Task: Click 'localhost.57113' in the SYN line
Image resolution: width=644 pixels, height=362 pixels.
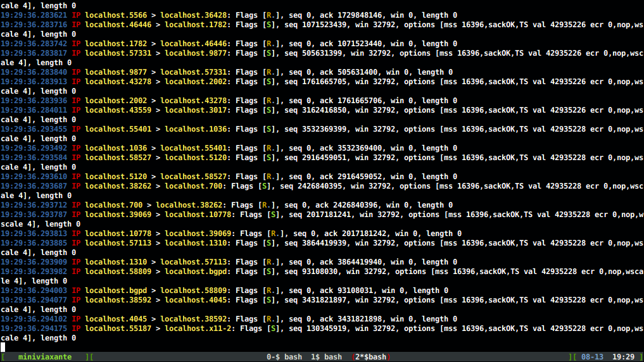Action: click(x=118, y=243)
